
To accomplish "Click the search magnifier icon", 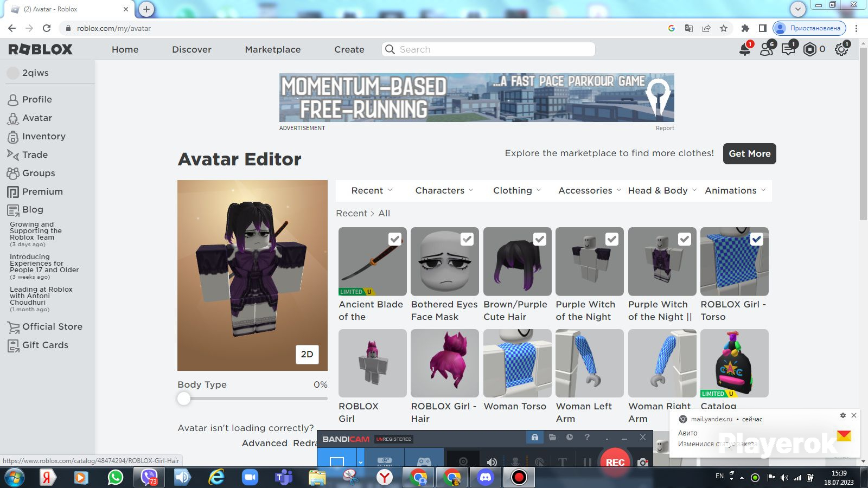I will tap(390, 49).
